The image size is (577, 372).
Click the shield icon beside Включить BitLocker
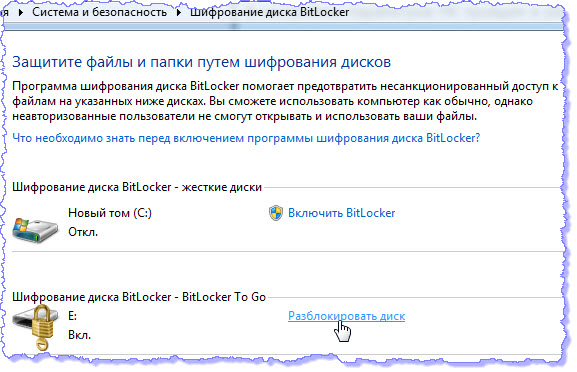click(x=276, y=213)
